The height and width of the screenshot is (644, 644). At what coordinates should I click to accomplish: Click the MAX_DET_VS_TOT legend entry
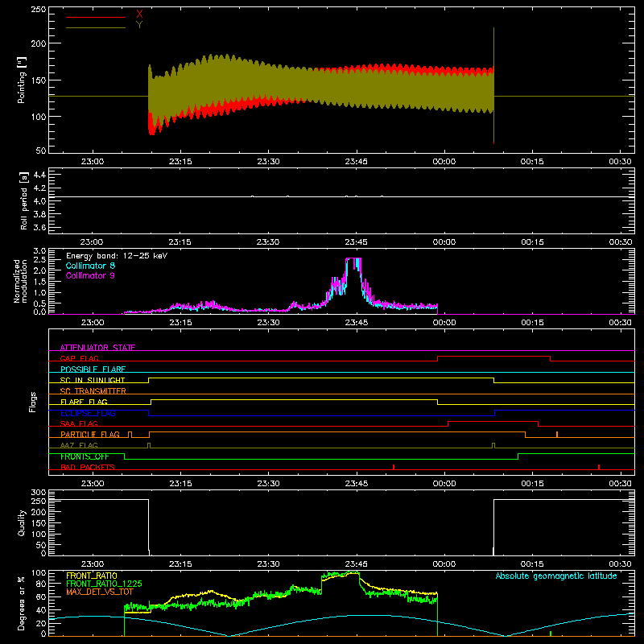point(100,592)
